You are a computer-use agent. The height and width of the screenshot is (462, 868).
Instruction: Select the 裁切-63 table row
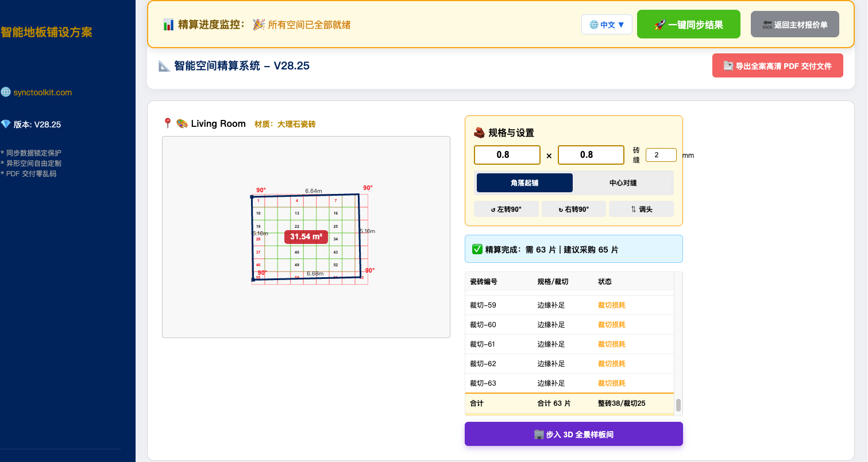tap(569, 383)
